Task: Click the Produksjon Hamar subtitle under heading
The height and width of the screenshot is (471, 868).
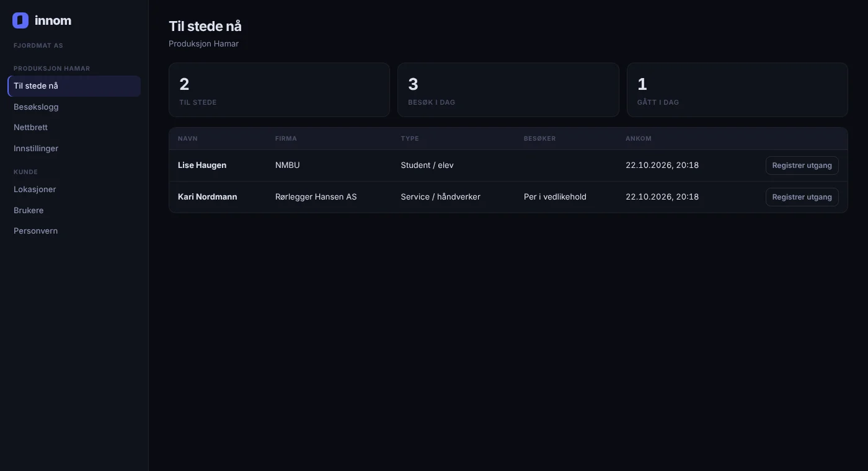Action: (203, 44)
